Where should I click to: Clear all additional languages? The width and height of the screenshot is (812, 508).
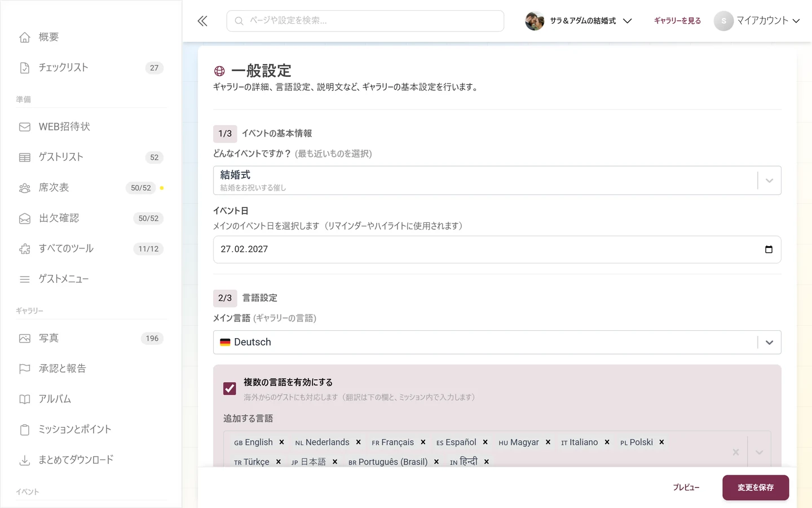click(x=735, y=452)
